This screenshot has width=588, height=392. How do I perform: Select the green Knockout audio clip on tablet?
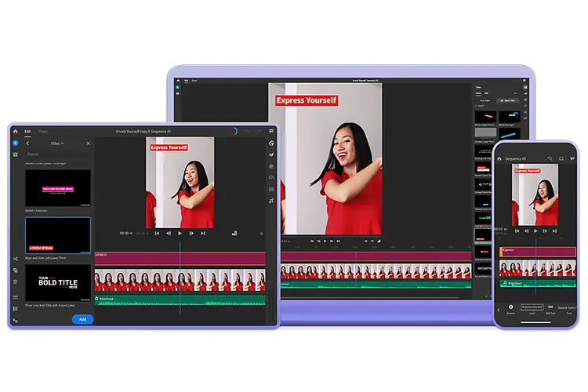pyautogui.click(x=180, y=300)
